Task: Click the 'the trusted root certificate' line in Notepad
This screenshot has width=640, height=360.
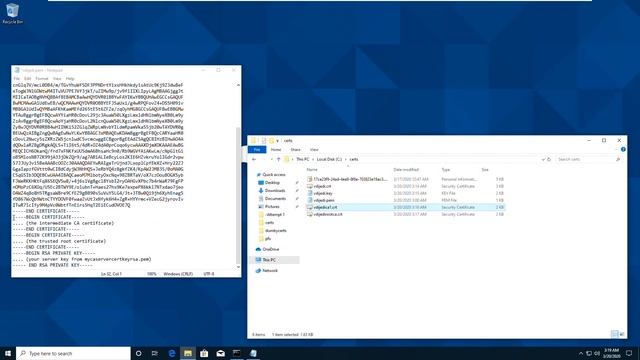Action: click(x=59, y=241)
